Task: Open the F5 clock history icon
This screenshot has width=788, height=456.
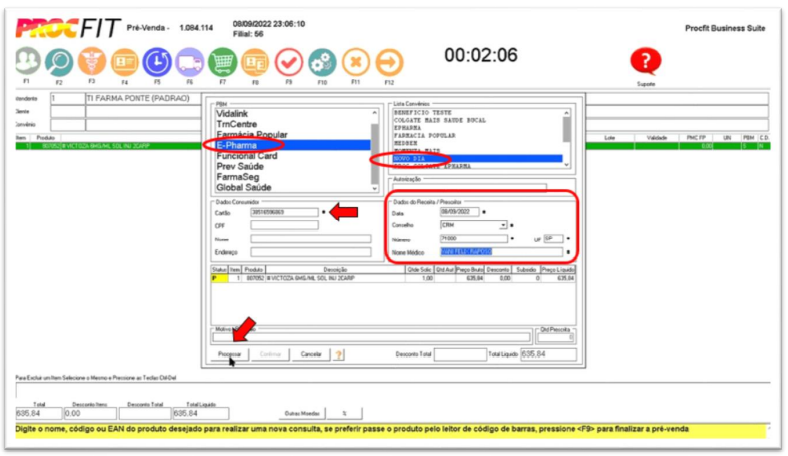Action: click(157, 62)
